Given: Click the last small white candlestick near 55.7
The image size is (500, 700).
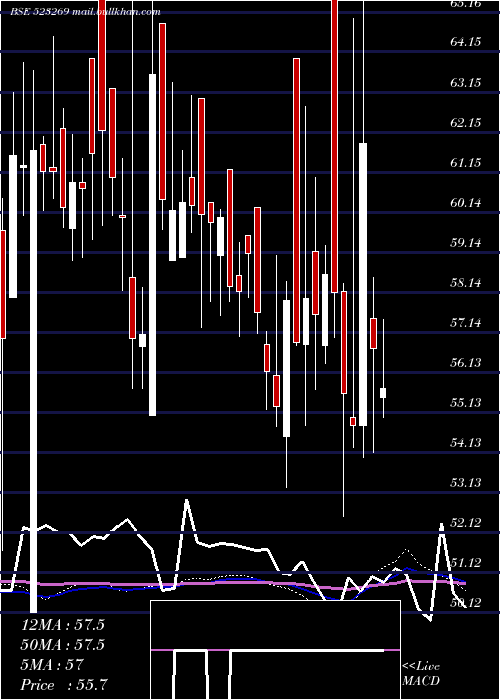Looking at the screenshot, I should 383,393.
